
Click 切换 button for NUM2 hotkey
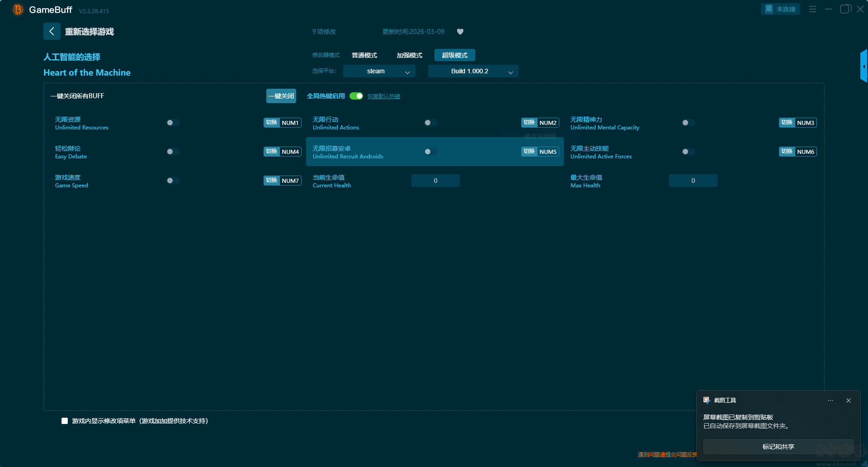tap(529, 123)
